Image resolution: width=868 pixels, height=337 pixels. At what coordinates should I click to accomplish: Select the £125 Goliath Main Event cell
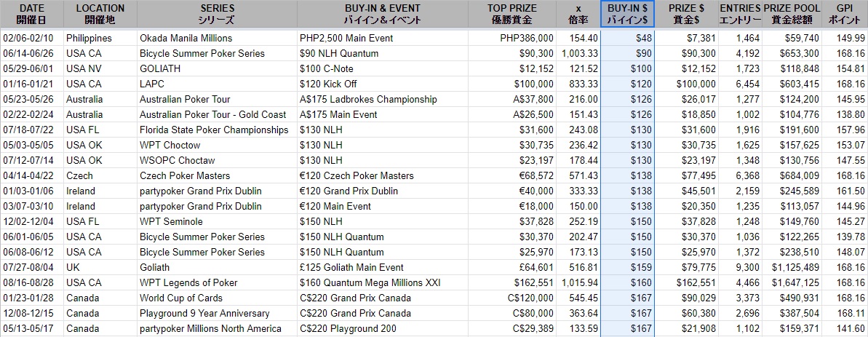pyautogui.click(x=383, y=267)
